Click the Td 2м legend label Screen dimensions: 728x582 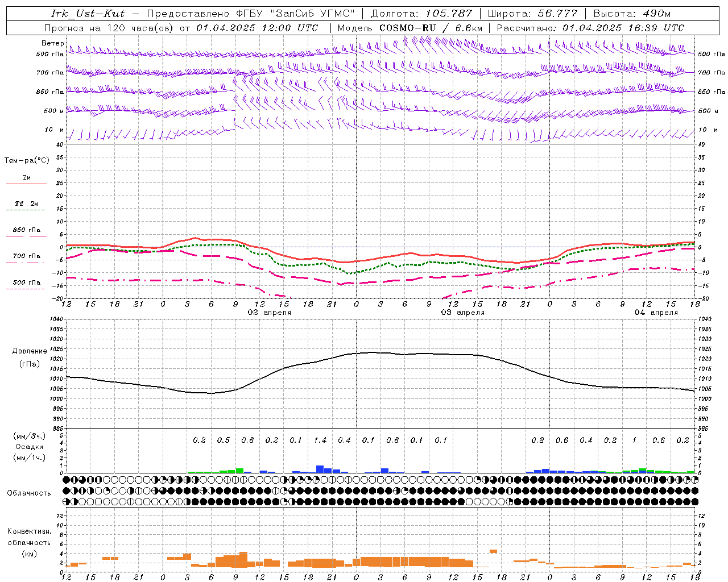27,203
